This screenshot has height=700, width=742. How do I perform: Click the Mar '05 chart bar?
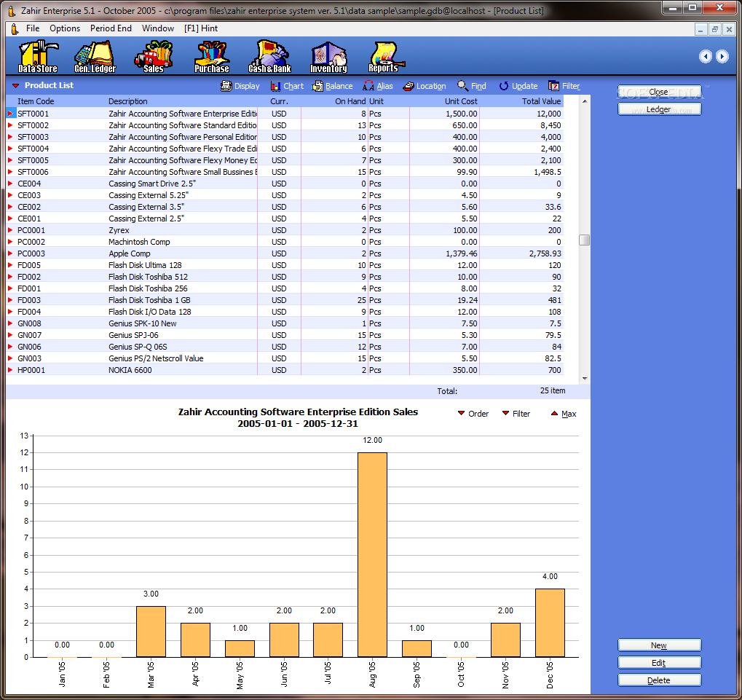151,632
